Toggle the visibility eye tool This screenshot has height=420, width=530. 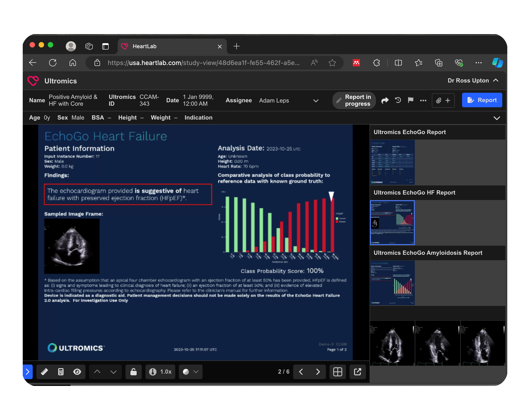point(77,372)
